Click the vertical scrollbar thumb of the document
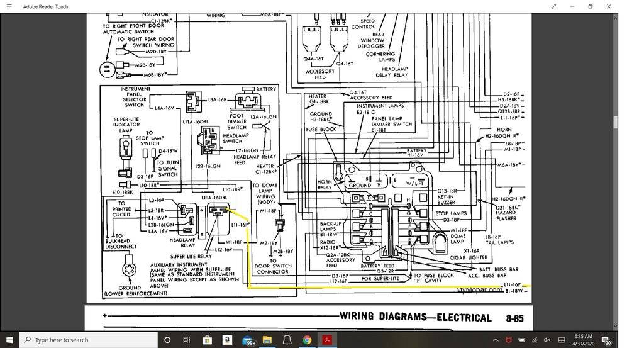 pos(616,122)
